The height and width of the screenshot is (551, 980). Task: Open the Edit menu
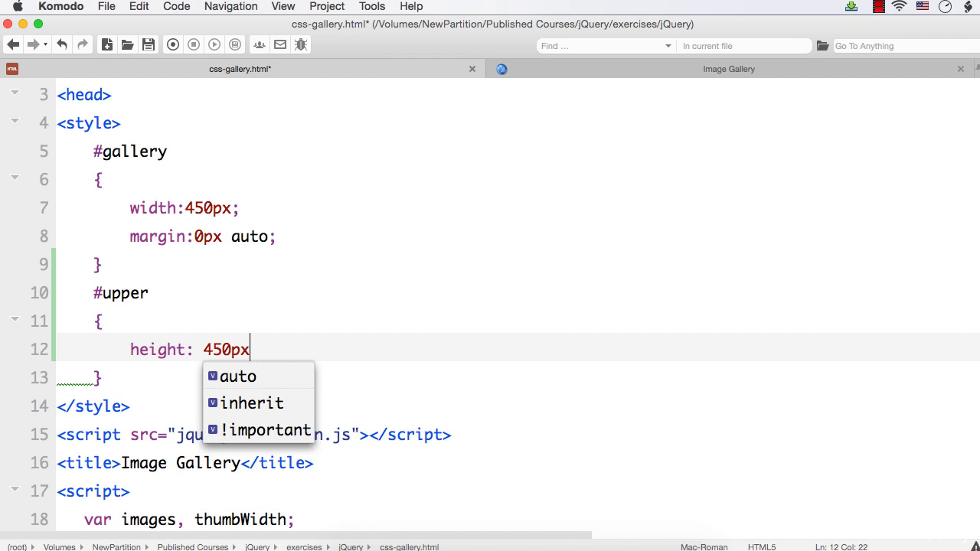pyautogui.click(x=139, y=6)
